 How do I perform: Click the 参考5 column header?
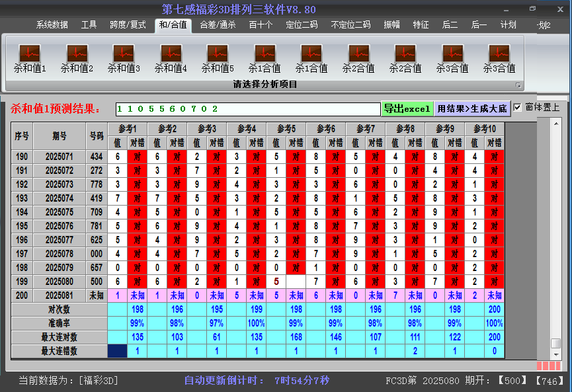(x=286, y=129)
